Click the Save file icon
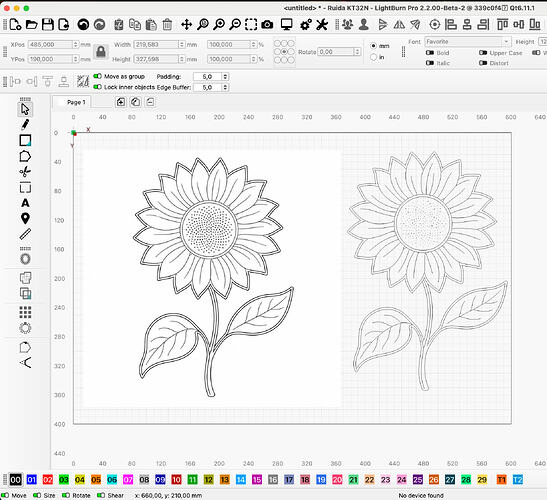This screenshot has height=500, width=547. [x=47, y=24]
